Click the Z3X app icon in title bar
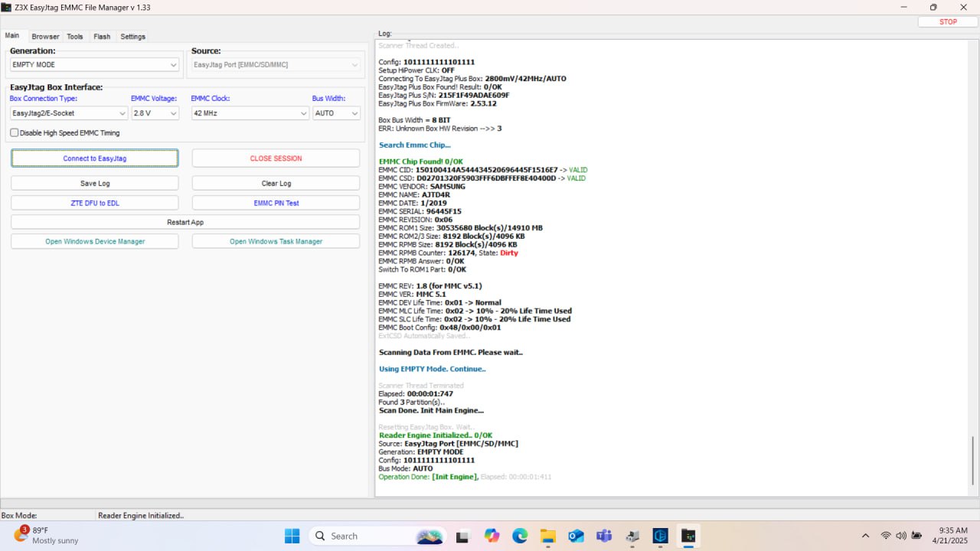This screenshot has height=551, width=980. [7, 7]
